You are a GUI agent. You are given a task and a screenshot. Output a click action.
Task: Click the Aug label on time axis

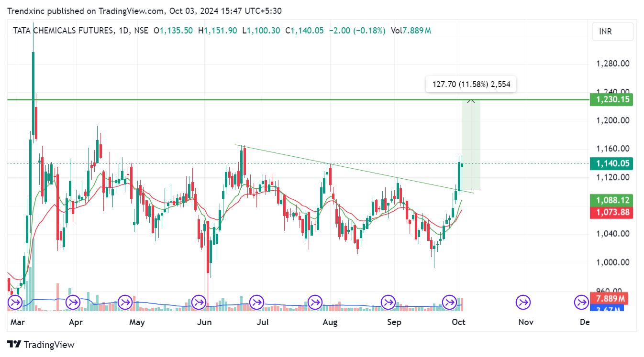tap(330, 322)
